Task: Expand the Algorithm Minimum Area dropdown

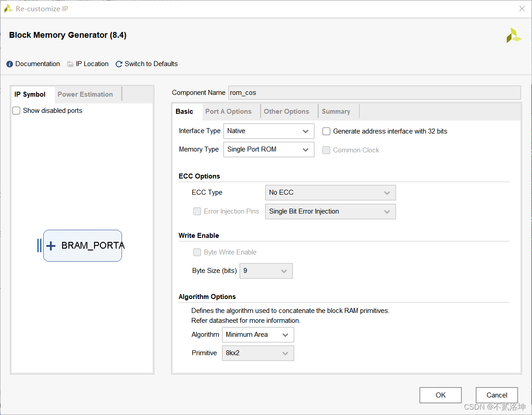Action: [258, 335]
